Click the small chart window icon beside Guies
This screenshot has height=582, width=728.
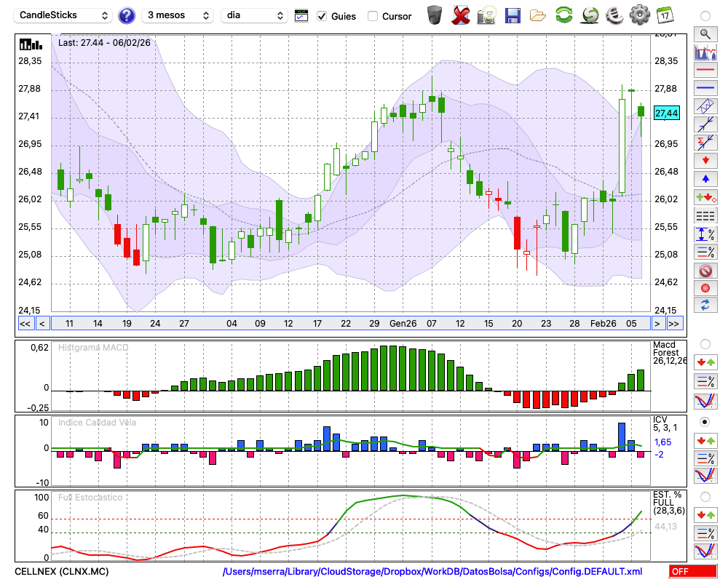tap(301, 16)
